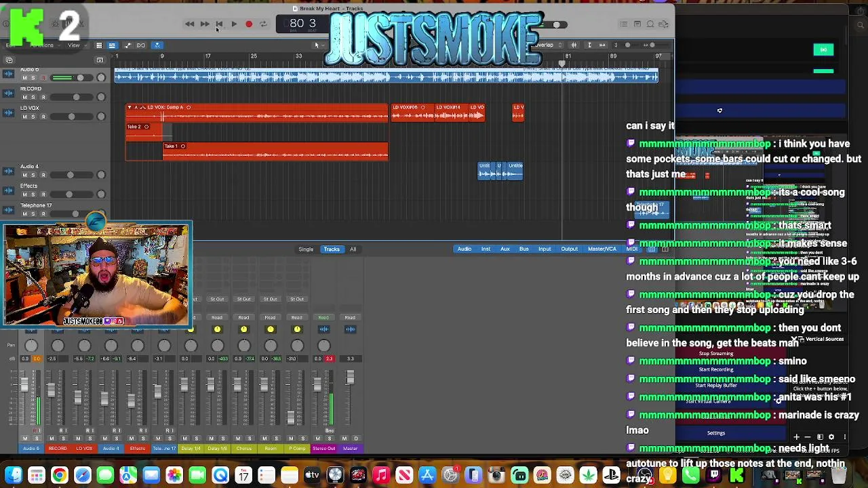The image size is (868, 488).
Task: Select the LD VOX#06 region
Action: pyautogui.click(x=412, y=113)
